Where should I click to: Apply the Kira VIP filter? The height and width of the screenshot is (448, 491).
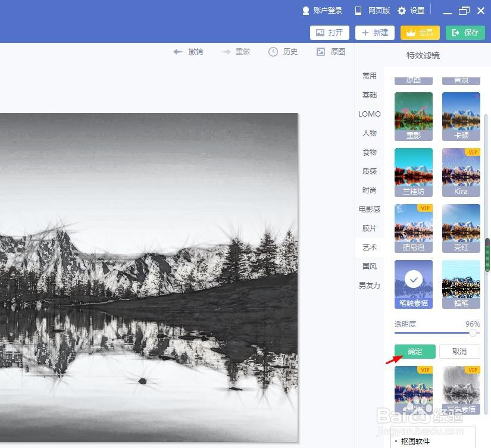(x=461, y=172)
